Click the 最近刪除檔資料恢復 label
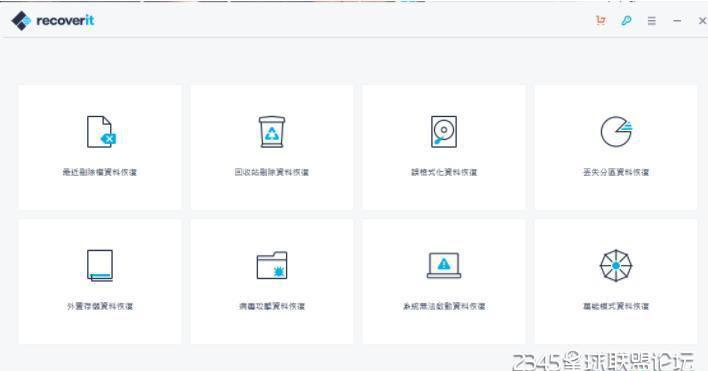 pyautogui.click(x=100, y=172)
